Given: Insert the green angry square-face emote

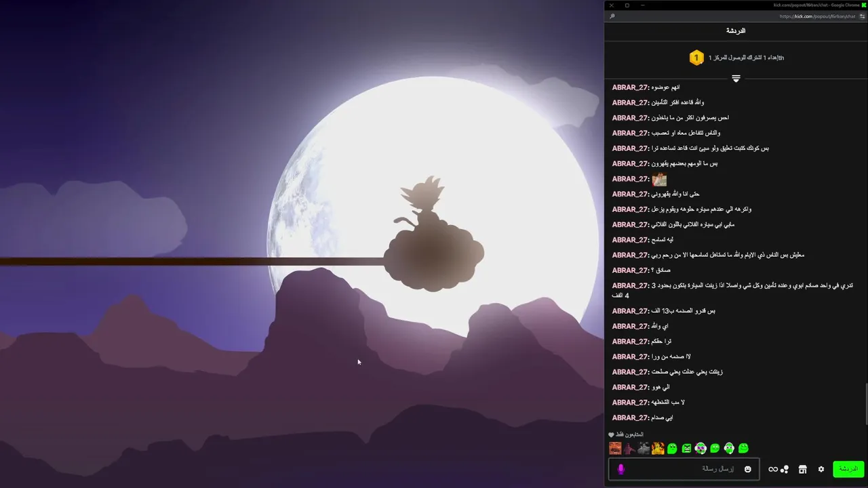Looking at the screenshot, I should coord(686,448).
